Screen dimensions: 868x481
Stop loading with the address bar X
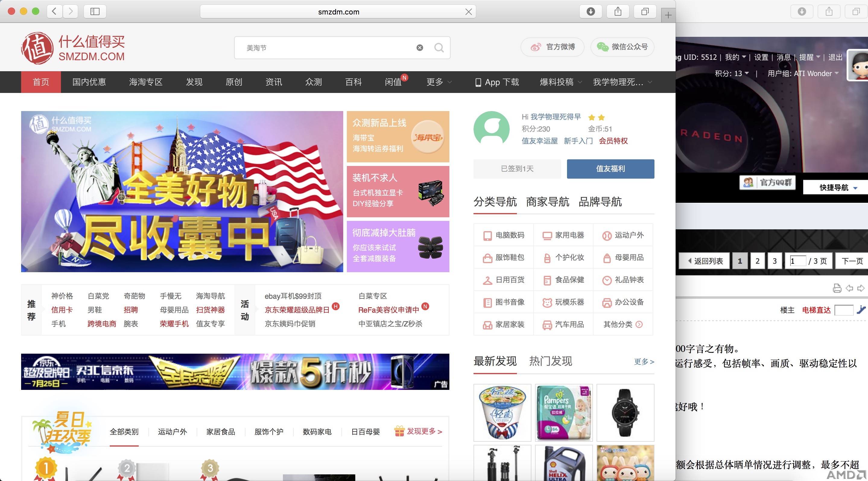pos(468,12)
